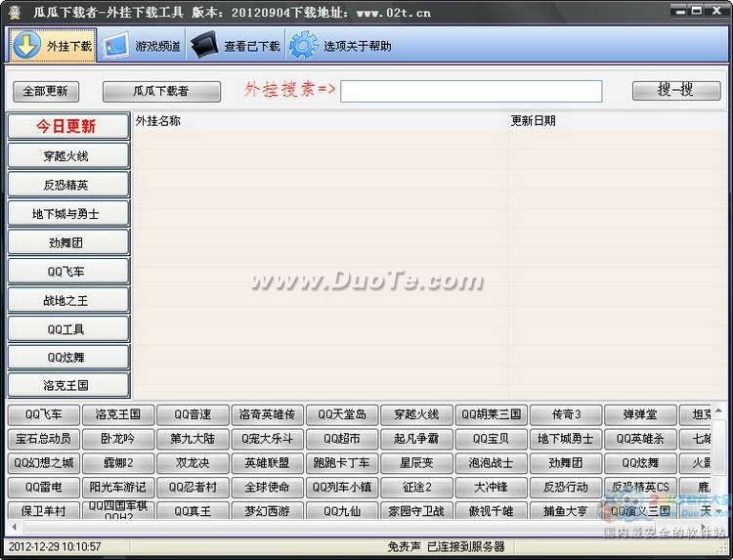Viewport: 733px width, 560px height.
Task: Select the 今日更新 sidebar button
Action: click(68, 126)
